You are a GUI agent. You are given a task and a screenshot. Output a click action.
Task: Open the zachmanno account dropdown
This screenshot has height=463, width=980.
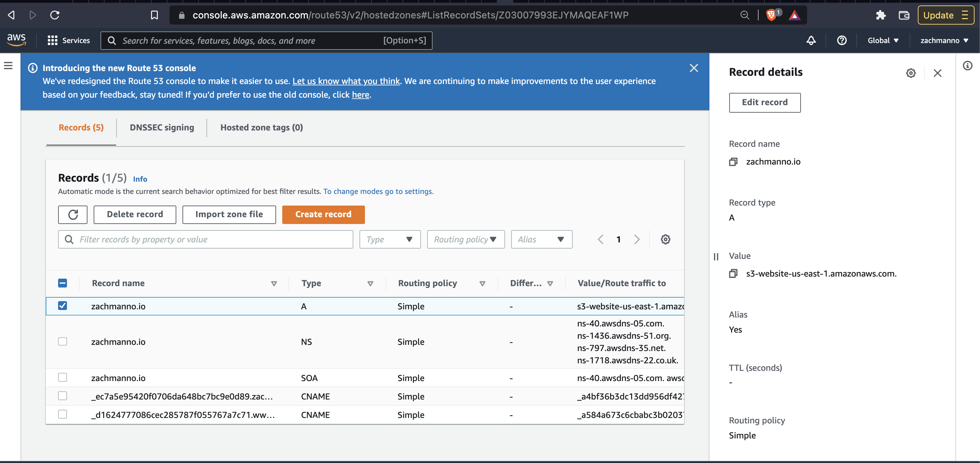point(944,40)
